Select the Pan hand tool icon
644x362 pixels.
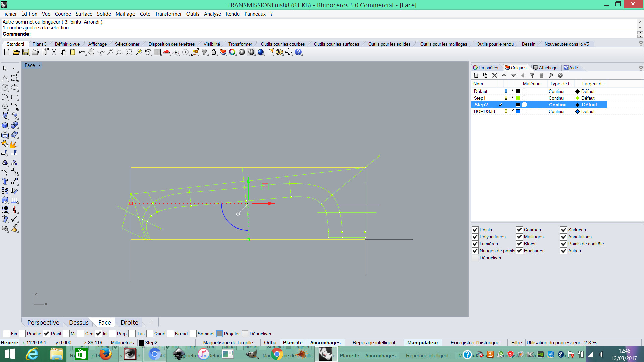pos(91,52)
